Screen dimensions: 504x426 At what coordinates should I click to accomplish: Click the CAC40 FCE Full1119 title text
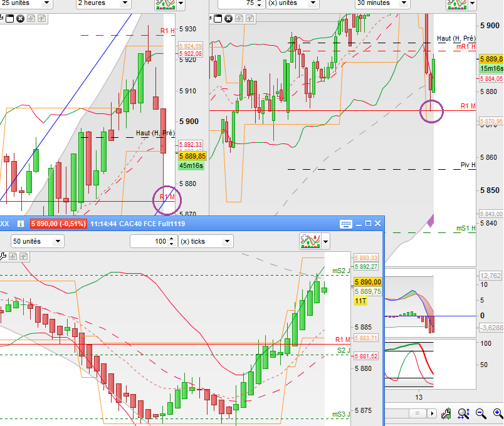pos(152,224)
